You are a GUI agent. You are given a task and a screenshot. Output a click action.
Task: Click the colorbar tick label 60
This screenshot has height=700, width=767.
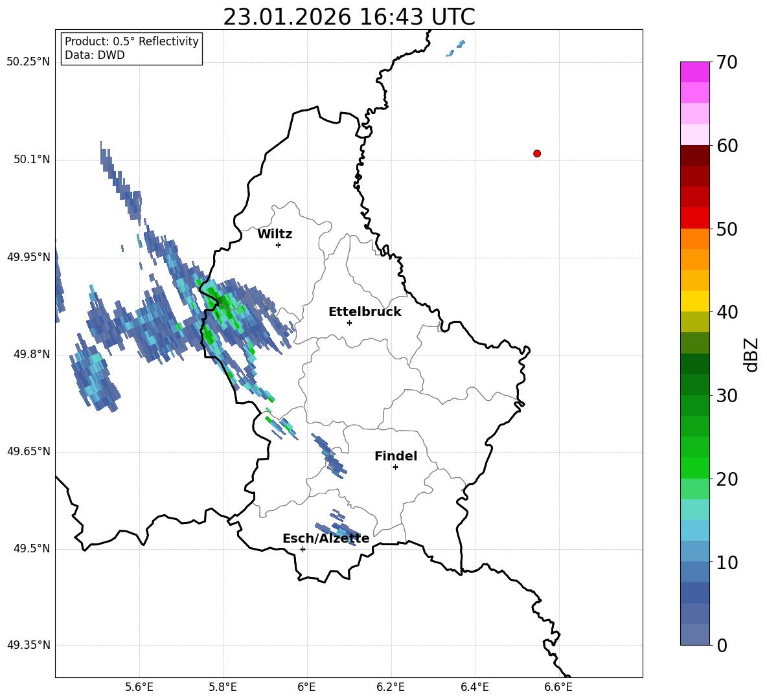coord(727,146)
